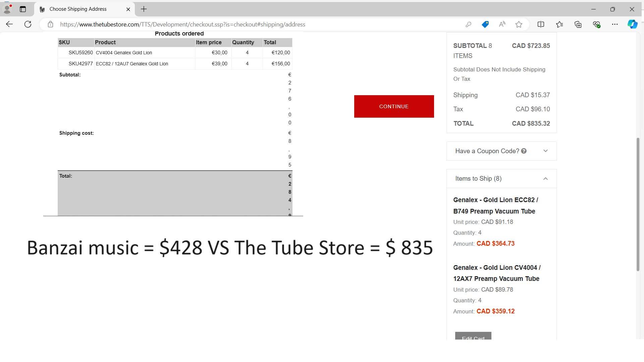View site information lock icon
Viewport: 644px width, 362px height.
[50, 24]
